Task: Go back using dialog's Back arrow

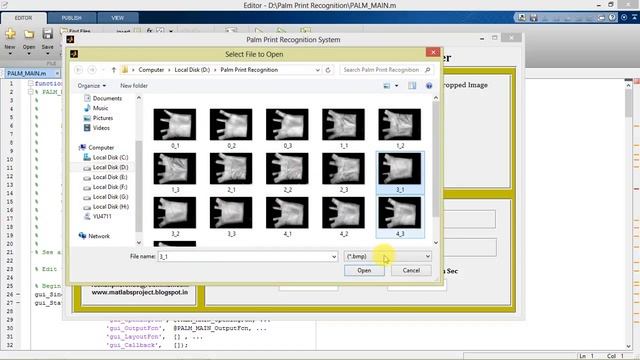Action: (x=79, y=70)
